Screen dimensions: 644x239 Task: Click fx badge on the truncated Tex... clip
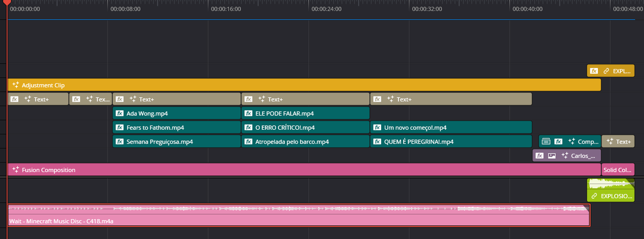tap(77, 99)
